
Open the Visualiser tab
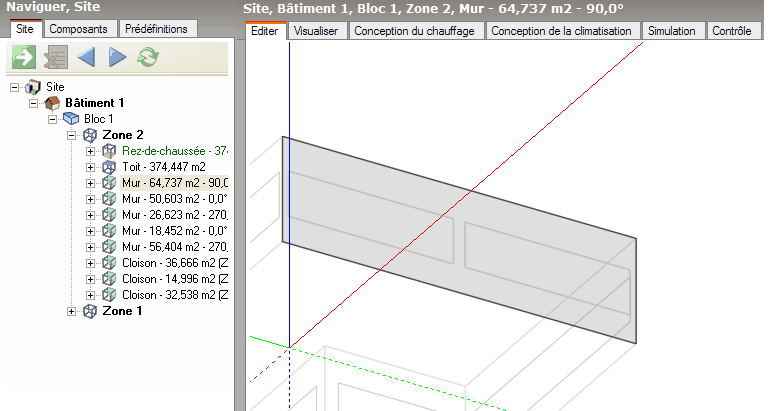pos(316,31)
